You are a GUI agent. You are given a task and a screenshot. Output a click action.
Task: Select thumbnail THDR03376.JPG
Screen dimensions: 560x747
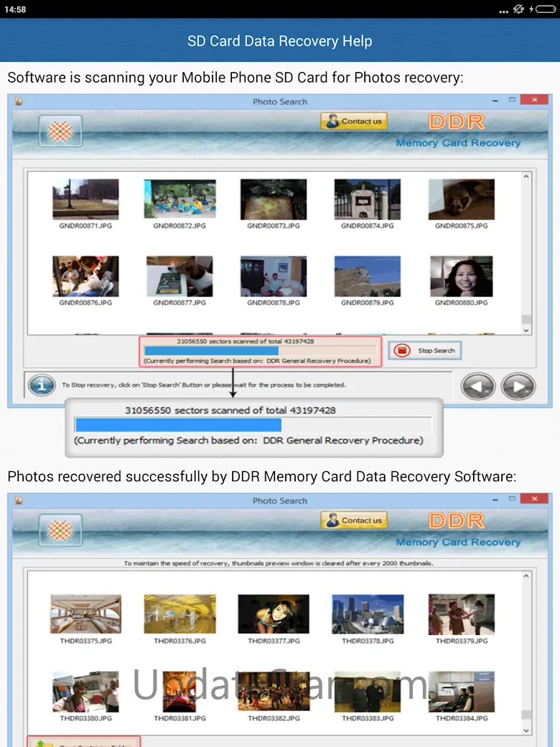(x=179, y=614)
